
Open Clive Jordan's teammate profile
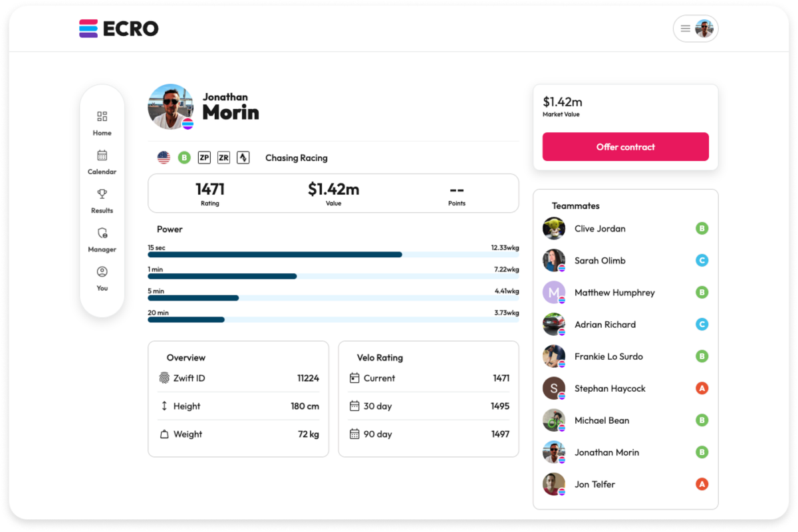[x=599, y=228]
